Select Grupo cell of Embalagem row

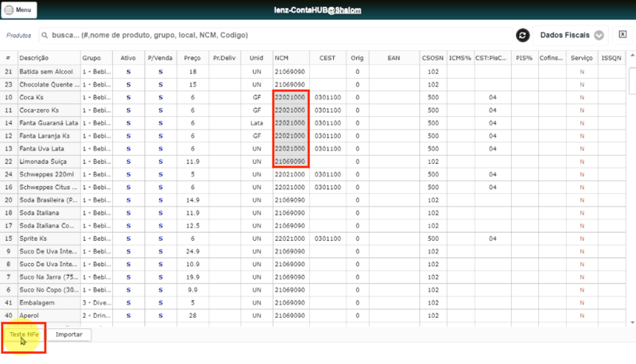96,303
